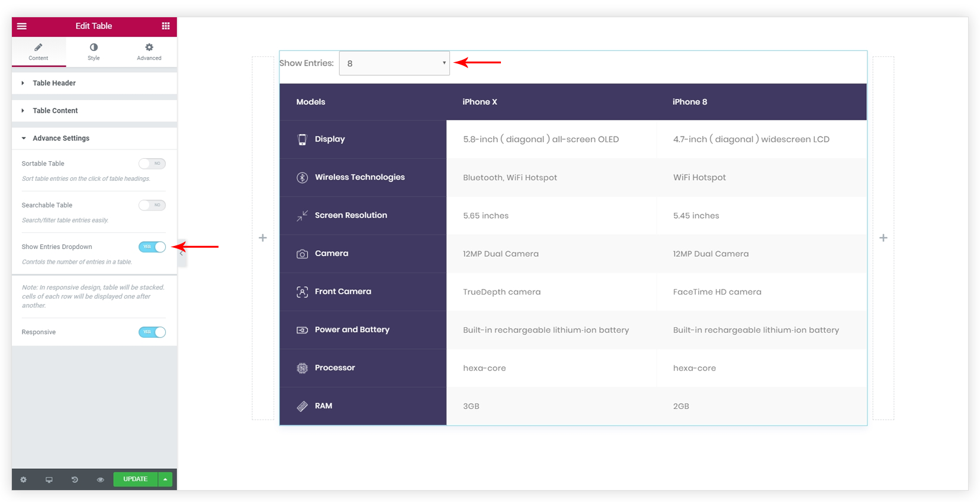Collapse the Advance Settings section
980x502 pixels.
[94, 138]
